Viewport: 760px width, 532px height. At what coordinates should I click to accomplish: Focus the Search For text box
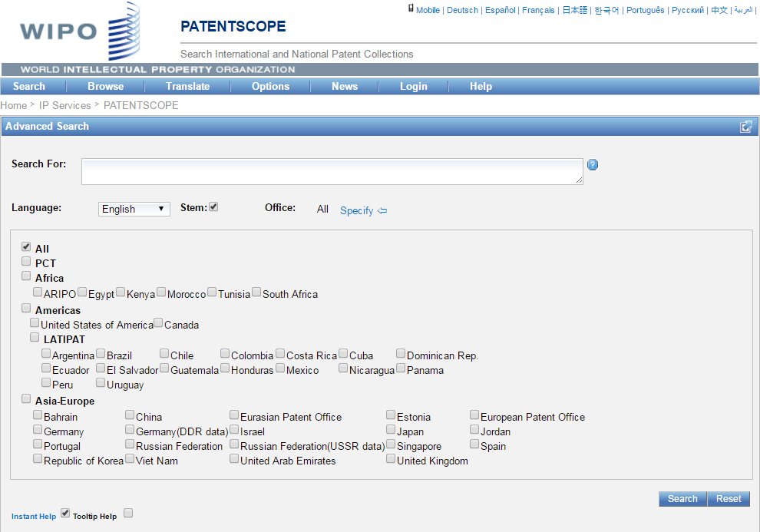332,171
